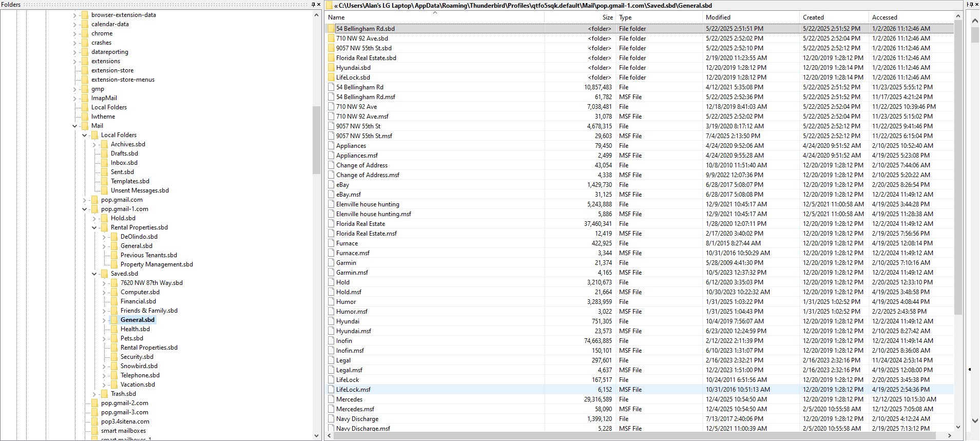The width and height of the screenshot is (980, 441).
Task: Select the Elenville house hunting.msf file
Action: pos(374,214)
